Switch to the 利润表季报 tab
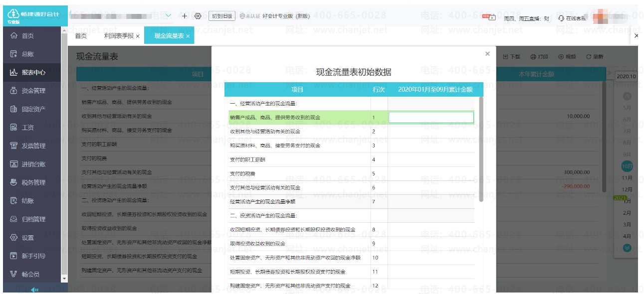This screenshot has height=294, width=644. pos(119,36)
